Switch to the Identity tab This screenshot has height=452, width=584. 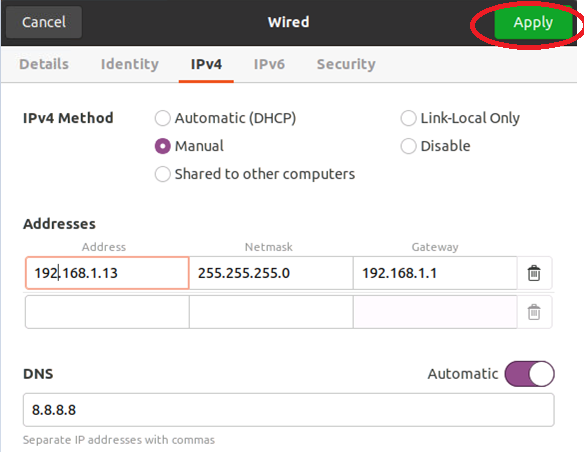(130, 64)
